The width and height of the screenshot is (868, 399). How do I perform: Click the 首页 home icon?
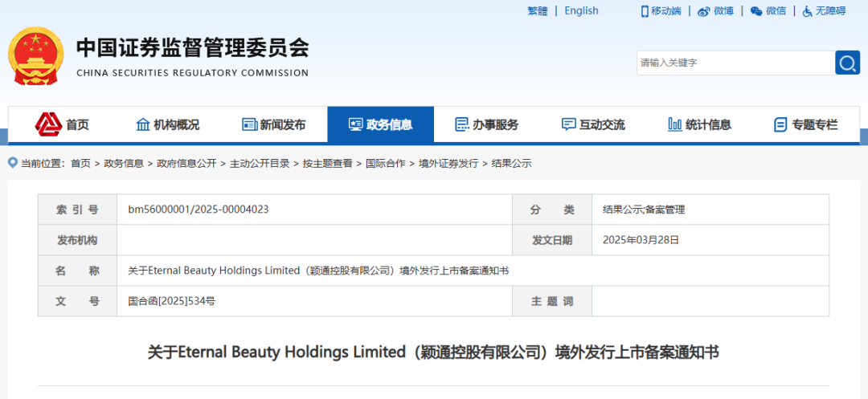(x=48, y=124)
